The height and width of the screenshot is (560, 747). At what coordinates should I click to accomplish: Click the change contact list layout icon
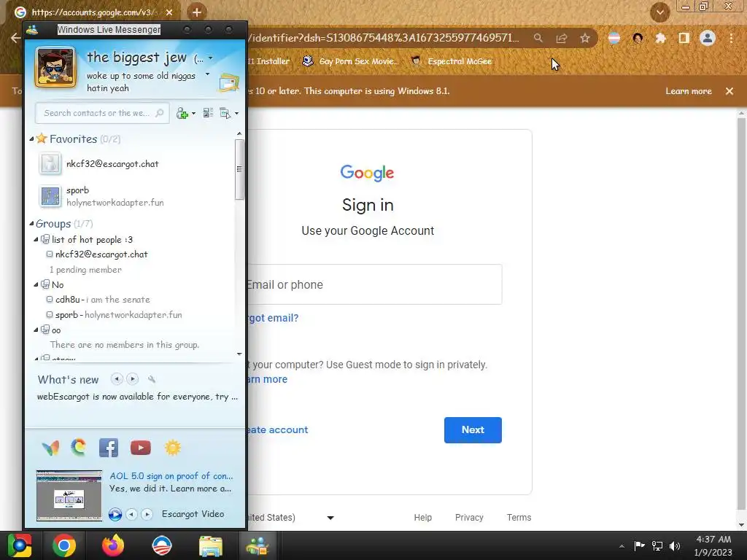208,113
